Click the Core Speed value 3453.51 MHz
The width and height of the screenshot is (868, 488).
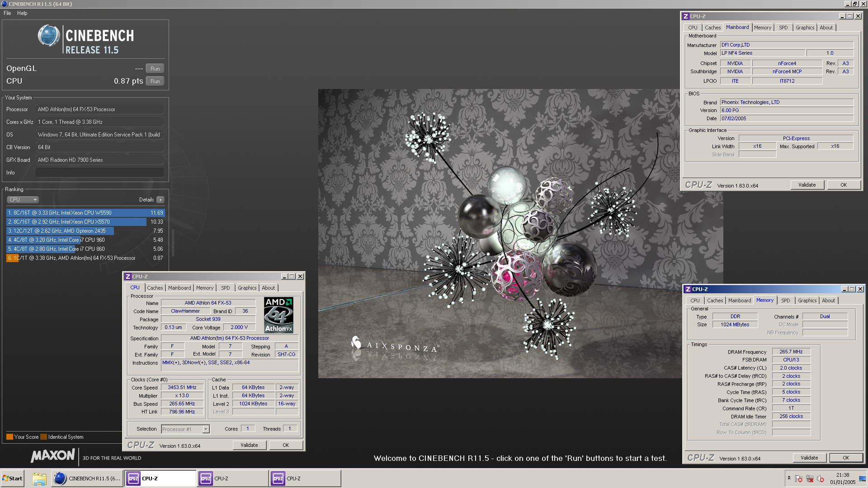[x=182, y=388]
